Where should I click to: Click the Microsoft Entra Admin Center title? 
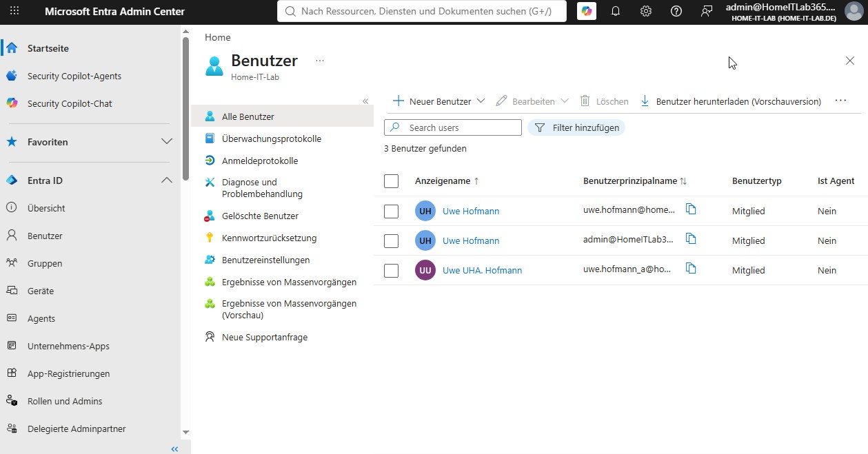click(114, 11)
